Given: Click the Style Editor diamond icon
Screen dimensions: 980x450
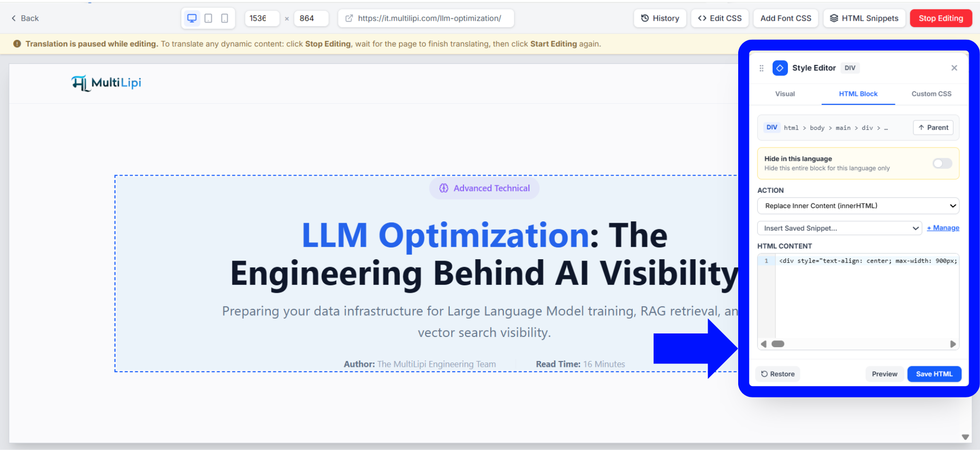Looking at the screenshot, I should 780,68.
